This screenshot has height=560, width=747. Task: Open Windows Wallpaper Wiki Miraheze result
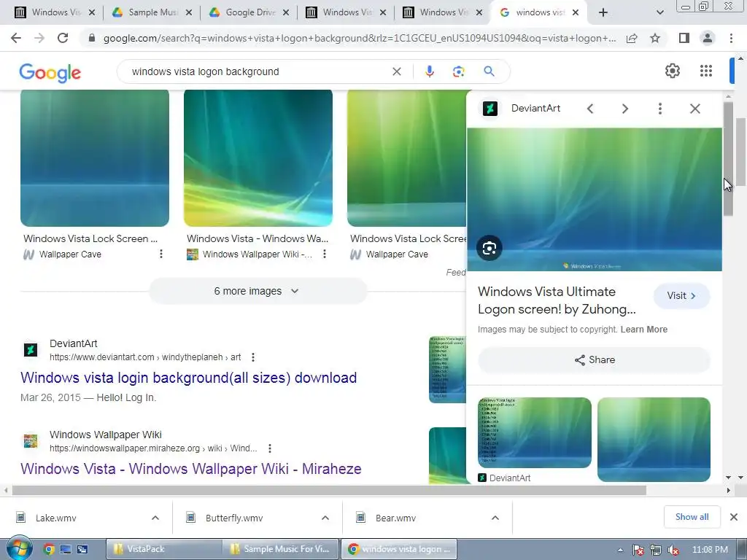(x=191, y=469)
